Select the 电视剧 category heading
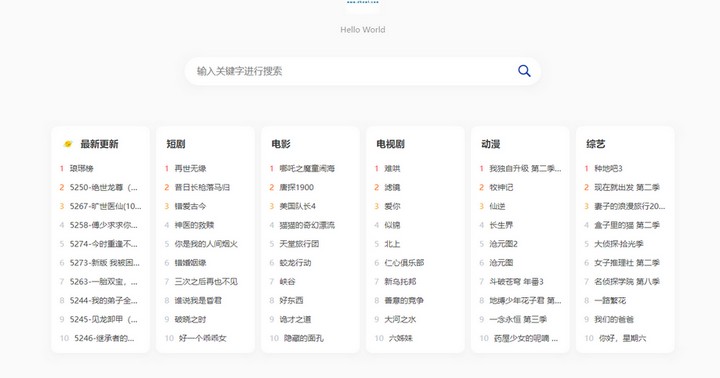This screenshot has width=720, height=378. click(x=390, y=144)
